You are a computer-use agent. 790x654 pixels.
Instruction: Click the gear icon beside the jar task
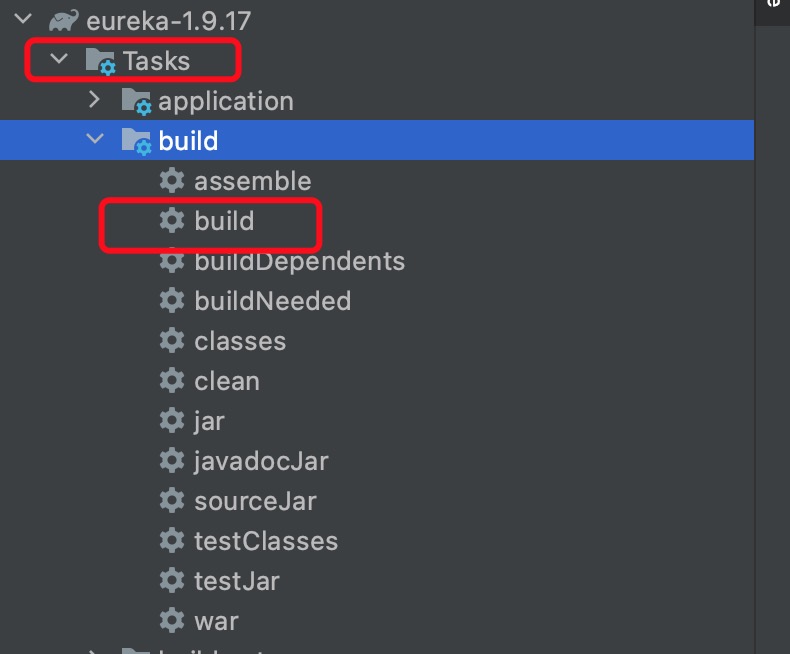click(172, 420)
